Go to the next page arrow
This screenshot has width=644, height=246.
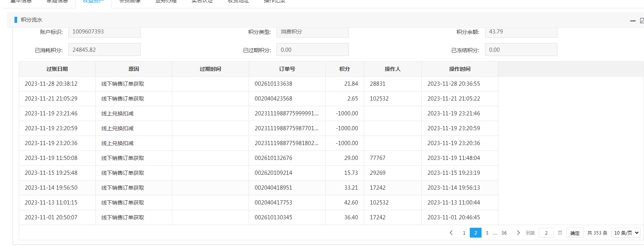(x=518, y=233)
